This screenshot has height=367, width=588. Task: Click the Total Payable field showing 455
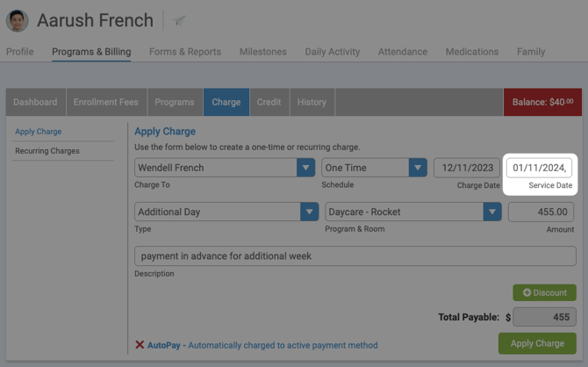544,317
